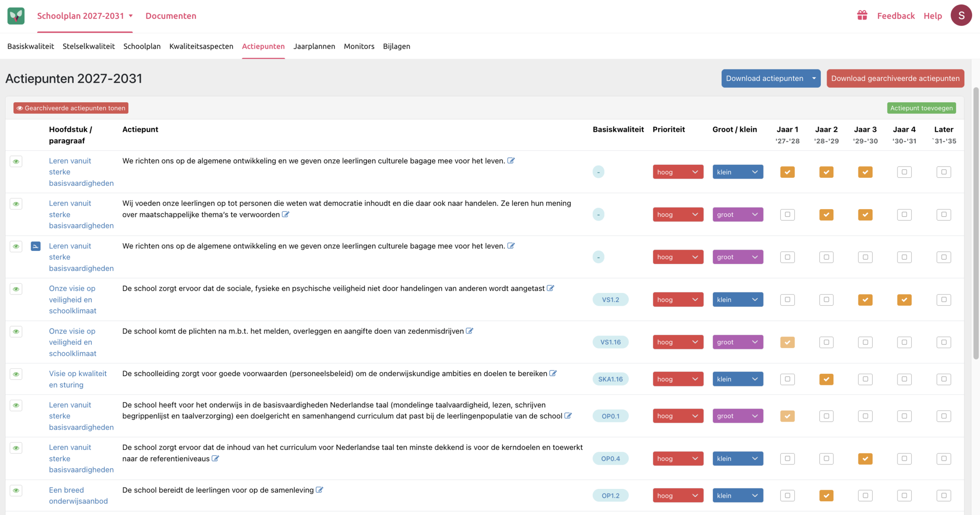
Task: Show archived items via Gearchiveerde actiepunten tonen
Action: point(71,108)
